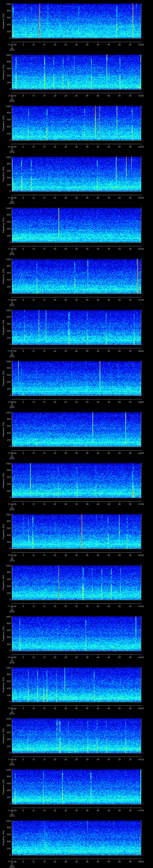This screenshot has width=153, height=868.
Task: Click the 17:37:00 start time label
Action: pos(12,351)
